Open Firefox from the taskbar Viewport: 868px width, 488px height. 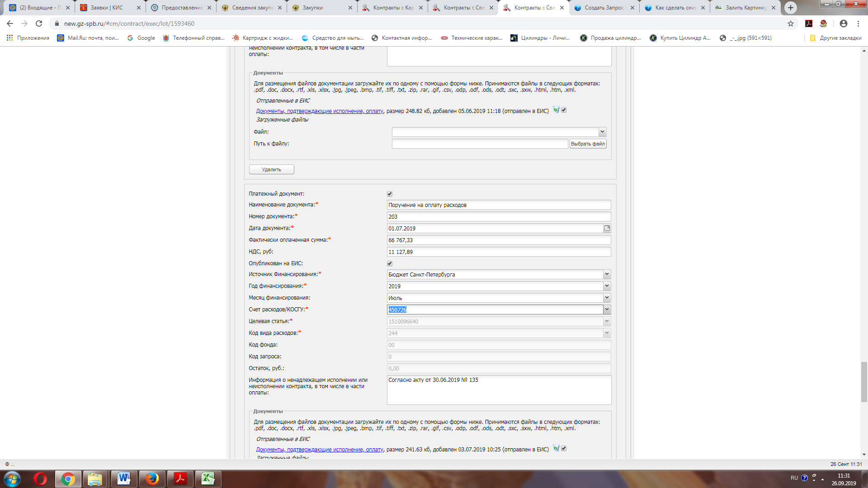pyautogui.click(x=152, y=479)
